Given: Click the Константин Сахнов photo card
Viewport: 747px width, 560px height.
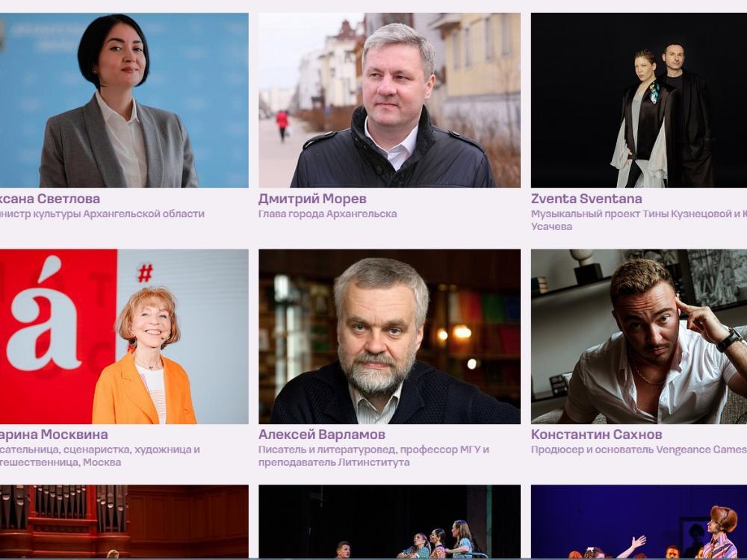Looking at the screenshot, I should [x=639, y=336].
